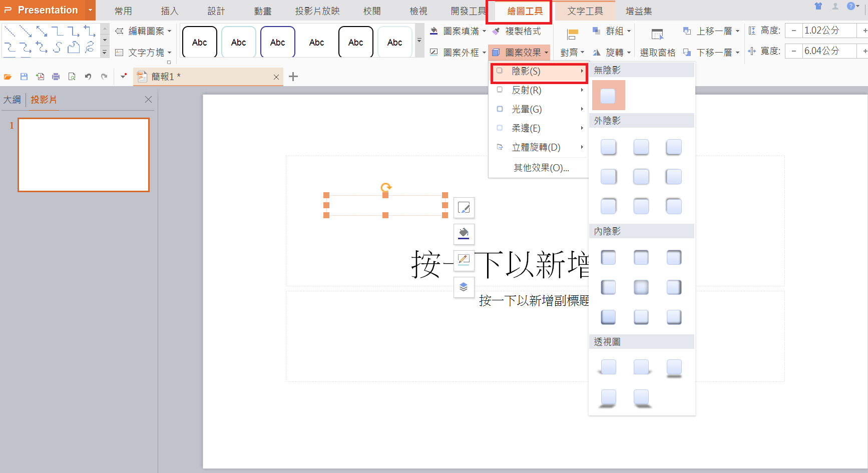Close the 簡報1 document tab
The height and width of the screenshot is (473, 868).
[276, 77]
